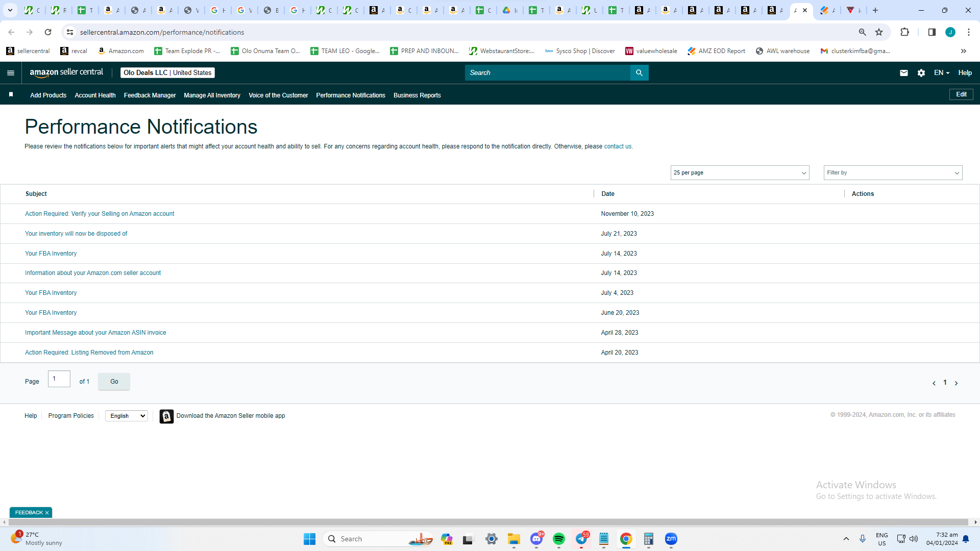Go to next page with right chevron
The height and width of the screenshot is (551, 980).
[x=956, y=383]
